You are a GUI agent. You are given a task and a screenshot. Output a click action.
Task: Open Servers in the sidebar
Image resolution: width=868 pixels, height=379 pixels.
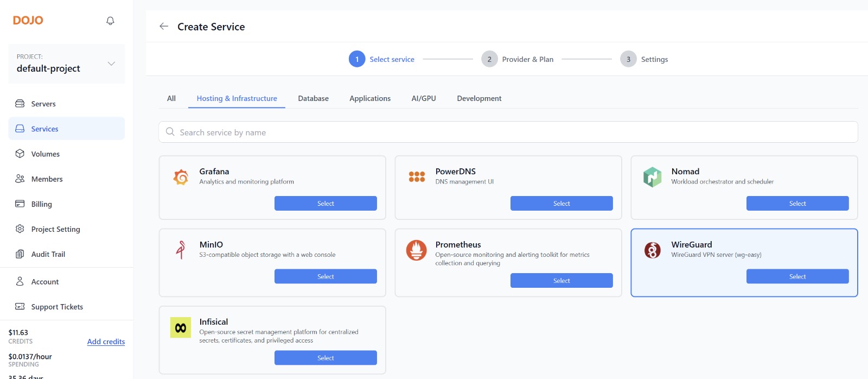click(x=67, y=104)
